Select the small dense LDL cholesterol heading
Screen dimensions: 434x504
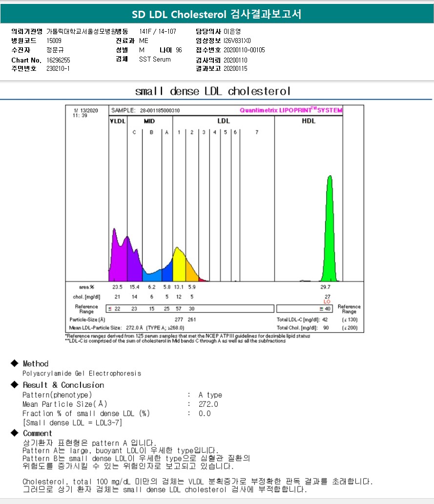(213, 91)
